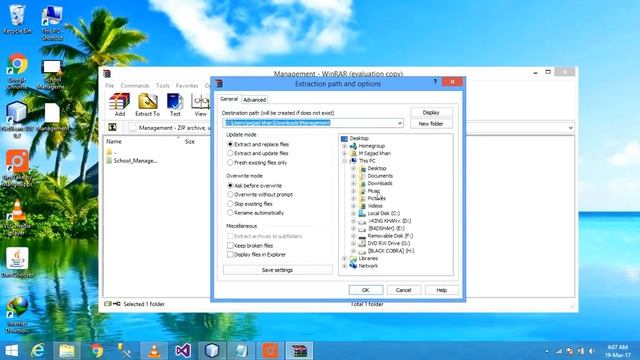
Task: Open the Tools menu in WinRAR
Action: coord(162,86)
